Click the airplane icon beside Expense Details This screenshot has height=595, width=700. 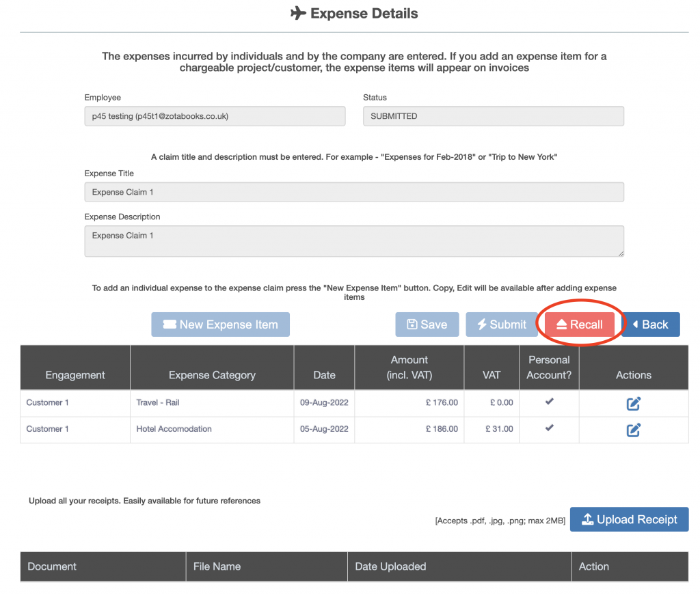pyautogui.click(x=298, y=14)
